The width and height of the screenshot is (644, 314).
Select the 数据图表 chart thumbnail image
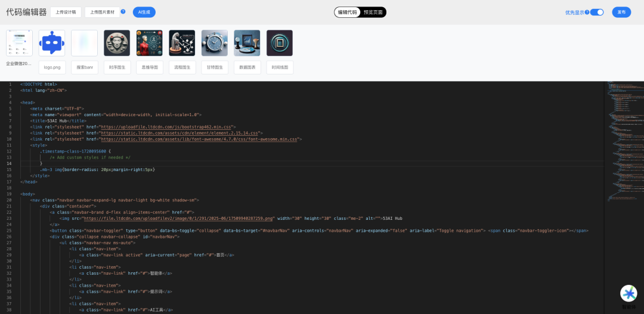(x=247, y=43)
